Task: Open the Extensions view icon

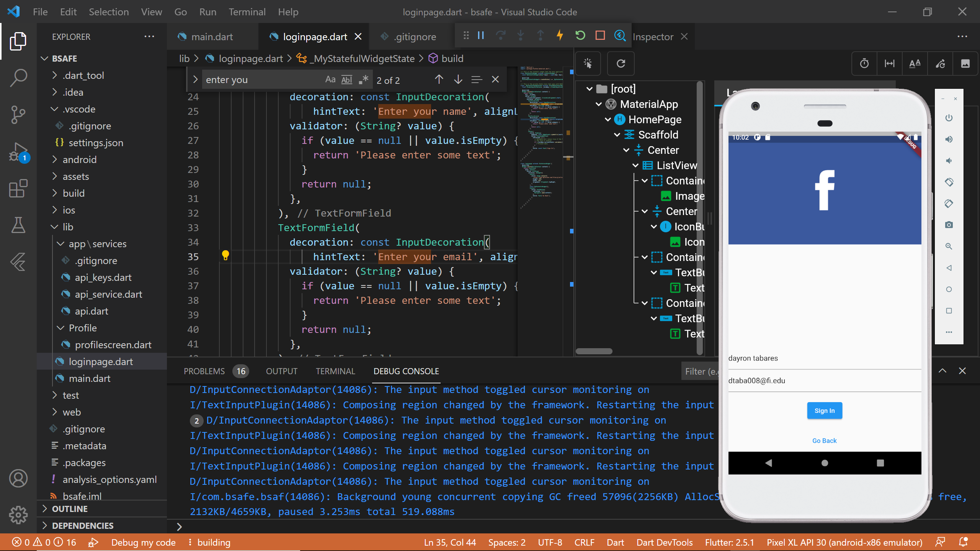Action: pos(18,189)
